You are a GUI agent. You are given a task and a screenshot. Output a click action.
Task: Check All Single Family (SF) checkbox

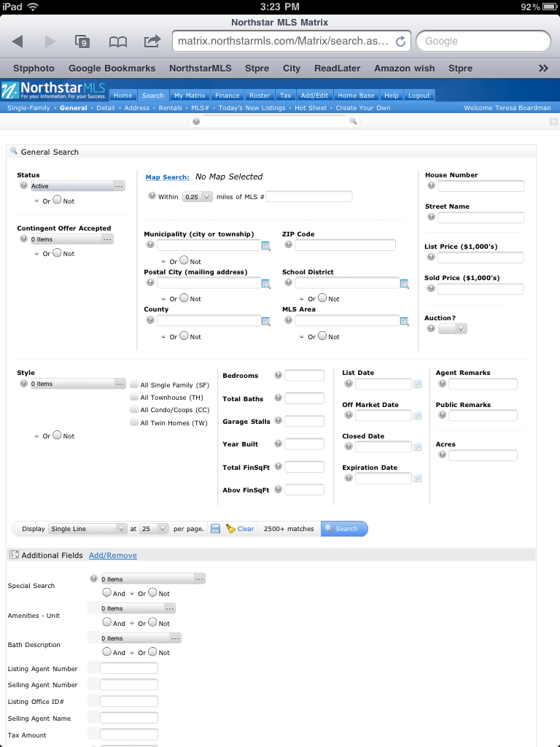134,384
